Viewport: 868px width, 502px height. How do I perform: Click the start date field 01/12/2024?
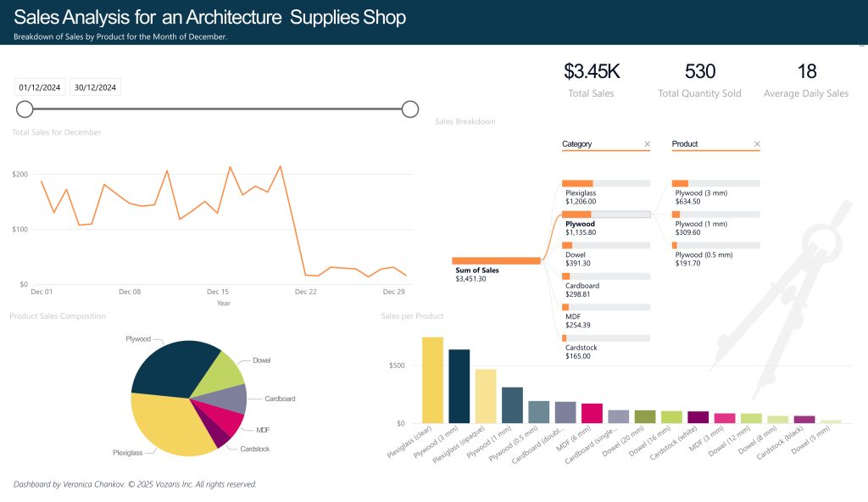39,87
